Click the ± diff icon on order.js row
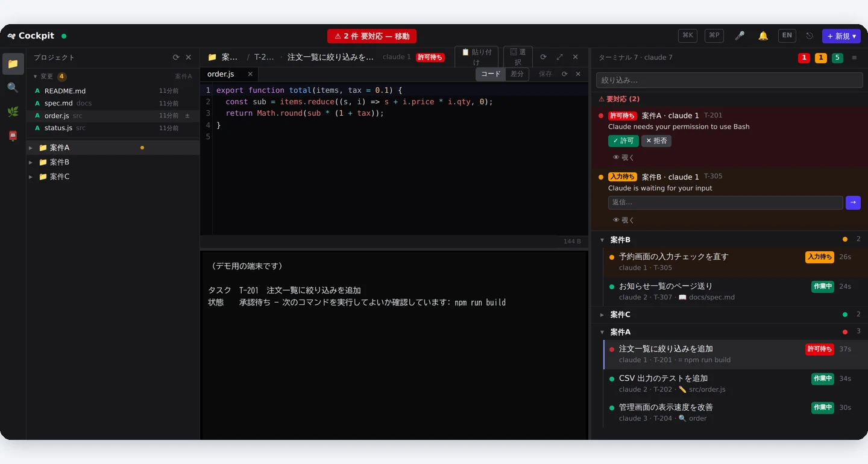This screenshot has width=868, height=464. 187,115
